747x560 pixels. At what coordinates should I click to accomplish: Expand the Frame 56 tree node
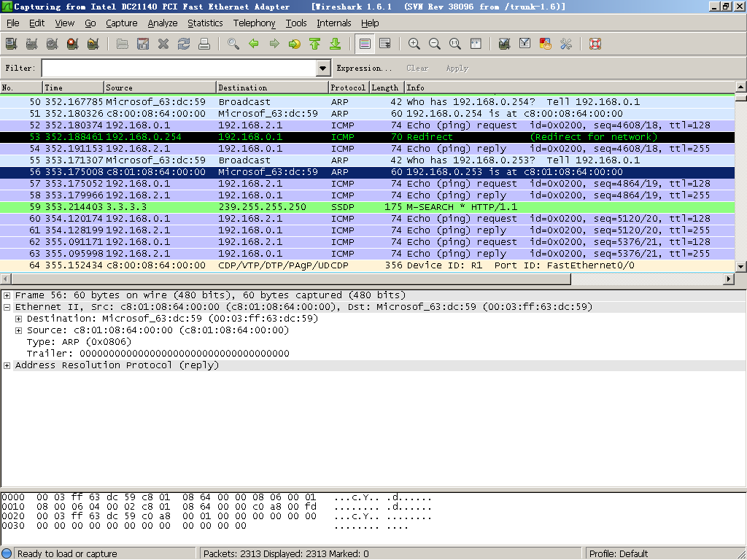(7, 295)
